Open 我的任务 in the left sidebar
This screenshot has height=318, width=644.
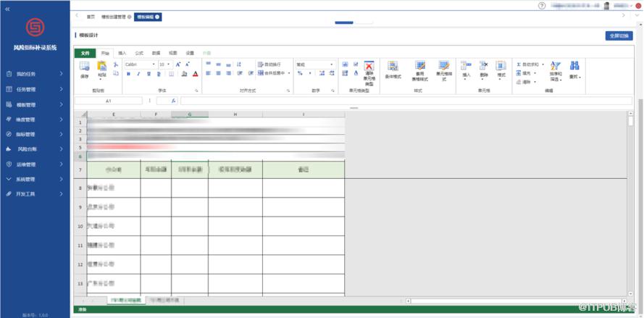coord(35,75)
